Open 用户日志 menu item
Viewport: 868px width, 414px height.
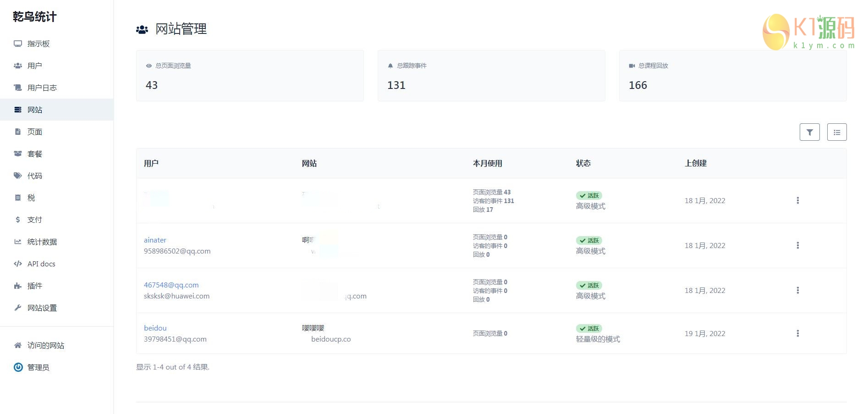coord(42,88)
